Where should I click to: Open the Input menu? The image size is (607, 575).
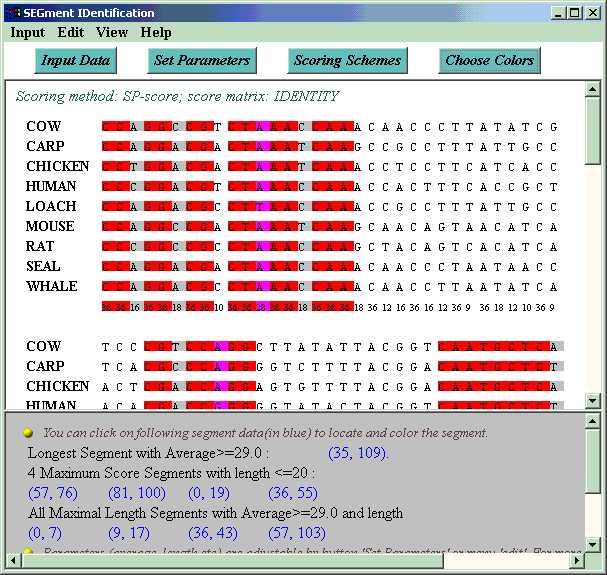click(27, 32)
